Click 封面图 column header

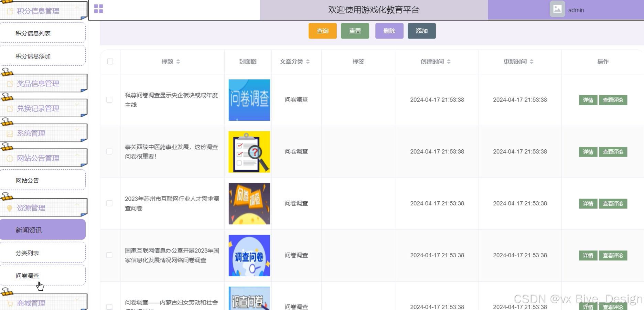click(248, 62)
